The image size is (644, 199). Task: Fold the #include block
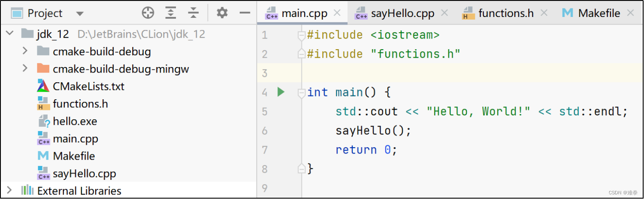[301, 35]
